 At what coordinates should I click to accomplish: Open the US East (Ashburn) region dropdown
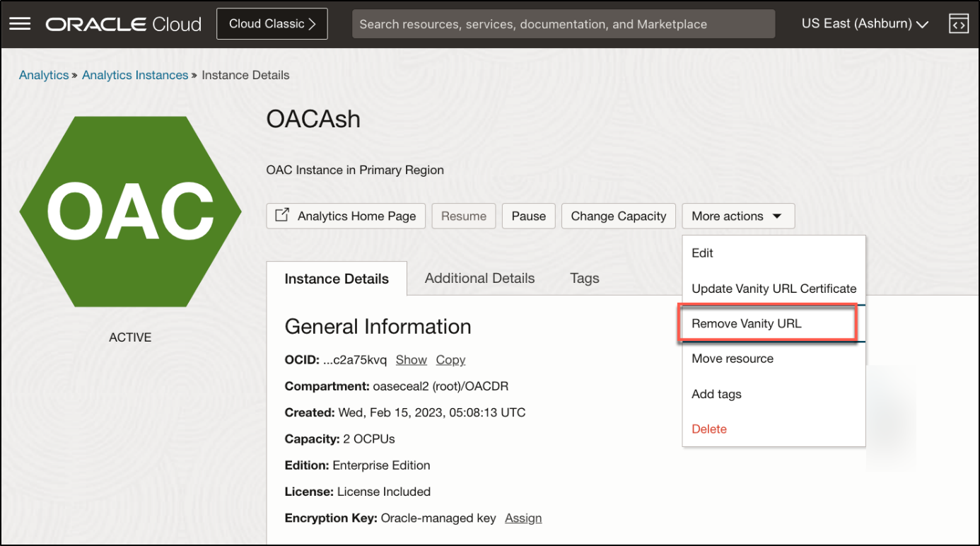[x=865, y=24]
